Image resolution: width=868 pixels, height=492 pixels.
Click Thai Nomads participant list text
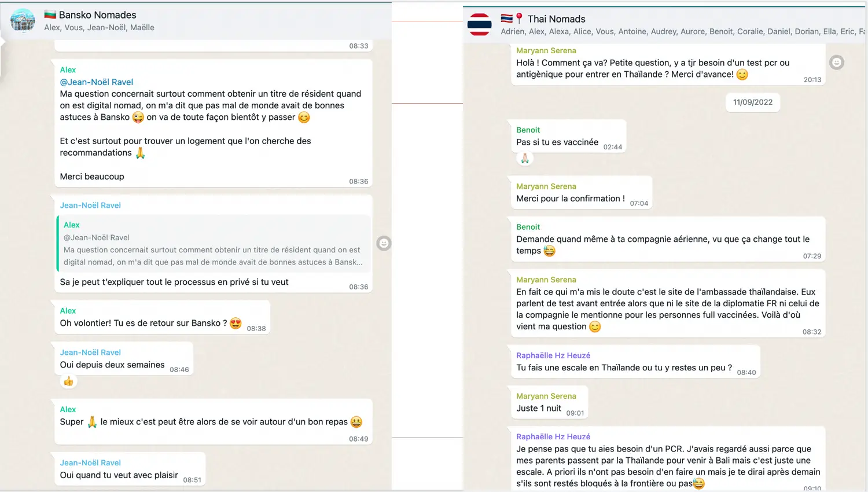pos(683,31)
